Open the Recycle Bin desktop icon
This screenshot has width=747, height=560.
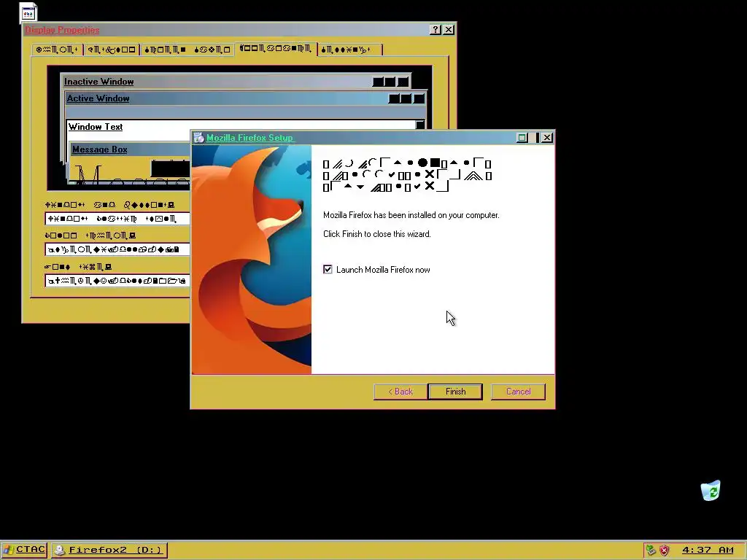[x=711, y=491]
